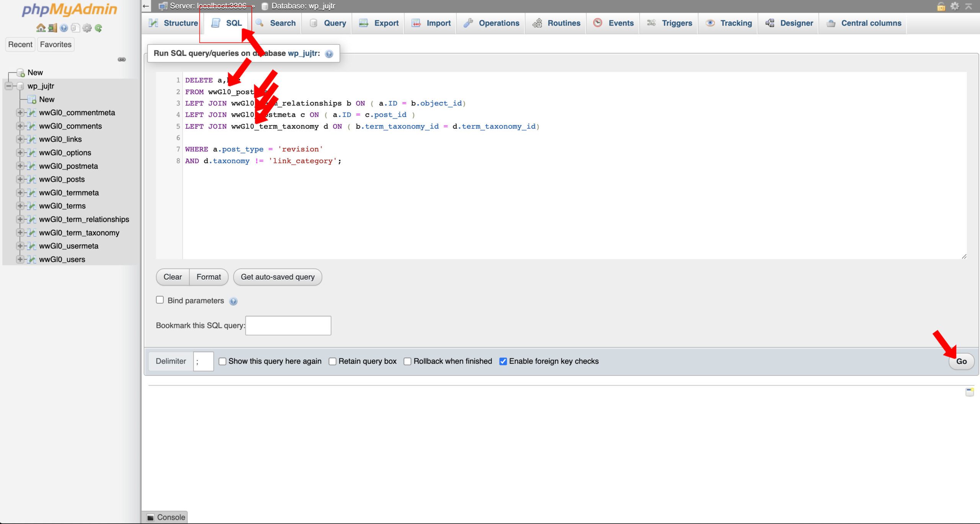Click the resize handle of SQL editor
This screenshot has width=980, height=524.
pyautogui.click(x=964, y=257)
